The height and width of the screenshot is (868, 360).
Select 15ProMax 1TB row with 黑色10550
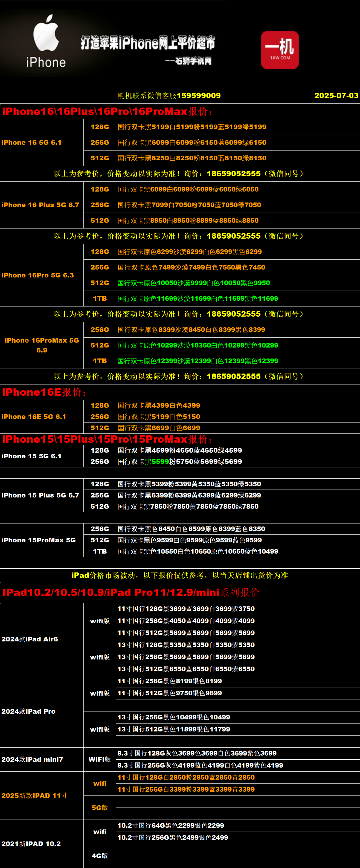pos(238,551)
